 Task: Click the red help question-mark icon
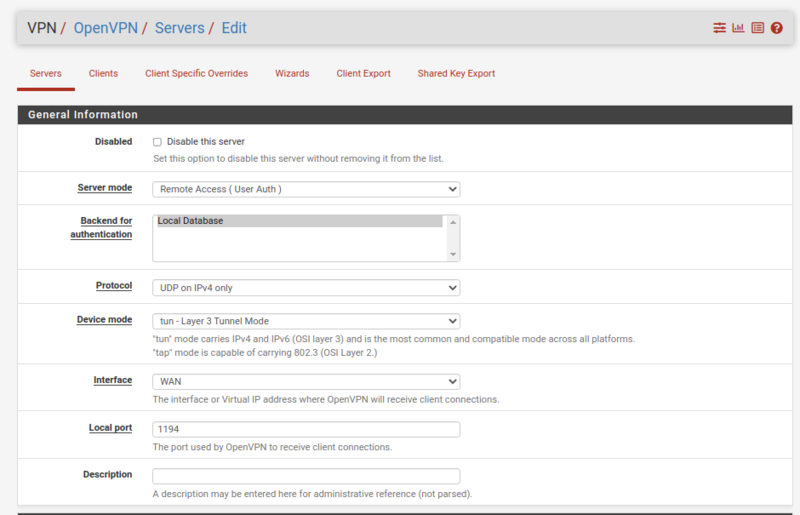776,28
